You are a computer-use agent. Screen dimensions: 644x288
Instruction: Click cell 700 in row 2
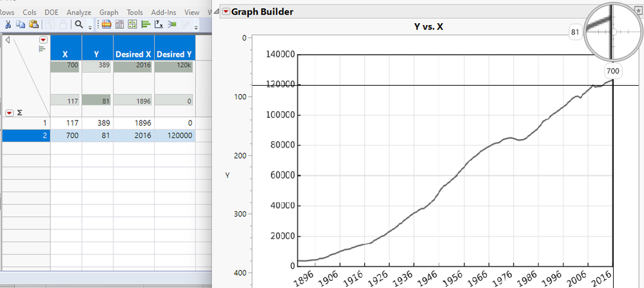point(66,135)
